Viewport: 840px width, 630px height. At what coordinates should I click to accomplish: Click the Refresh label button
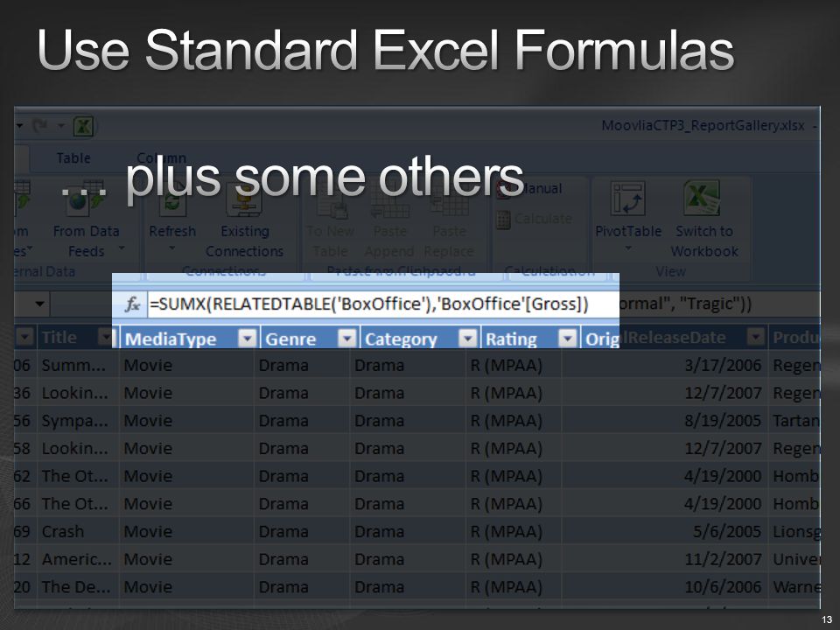172,231
